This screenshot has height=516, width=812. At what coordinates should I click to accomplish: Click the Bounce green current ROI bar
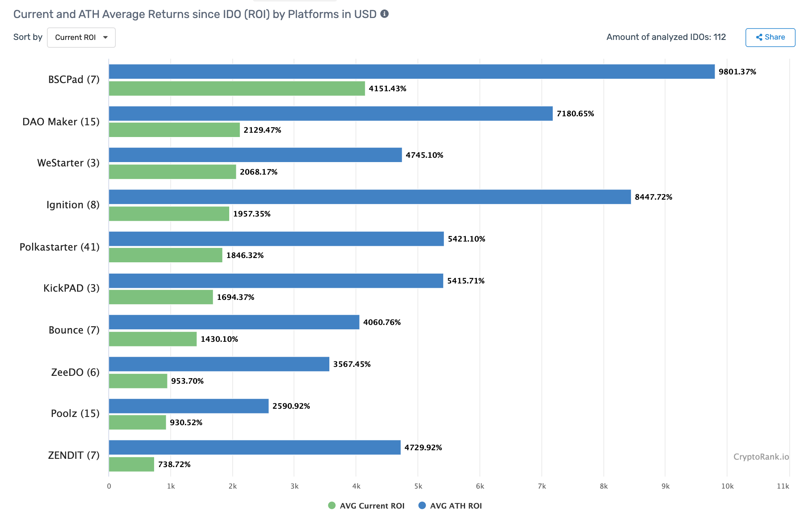click(x=153, y=339)
